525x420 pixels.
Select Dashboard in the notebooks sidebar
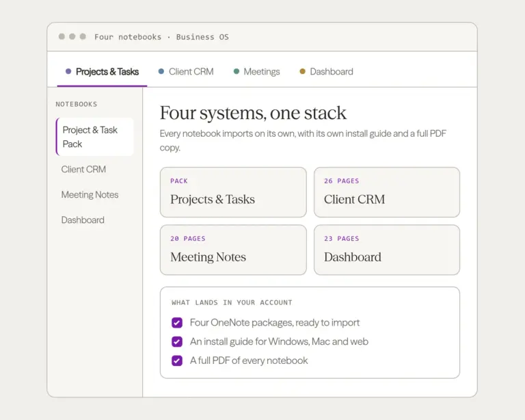pos(83,220)
